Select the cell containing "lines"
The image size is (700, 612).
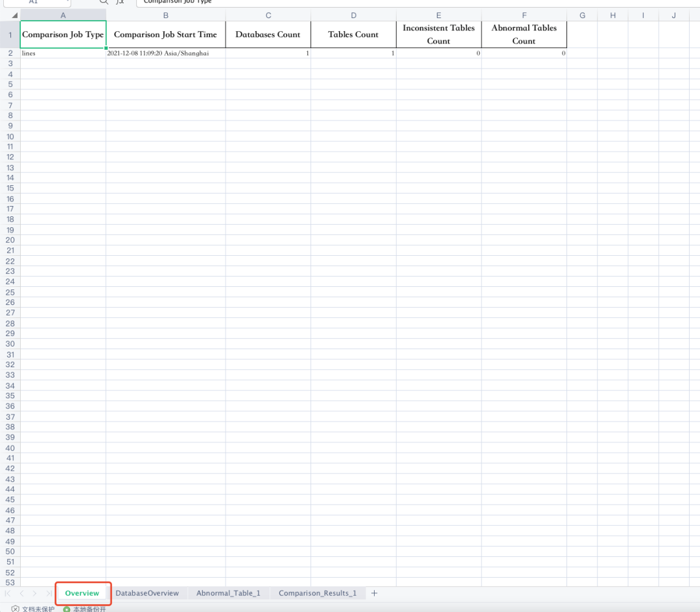[63, 53]
